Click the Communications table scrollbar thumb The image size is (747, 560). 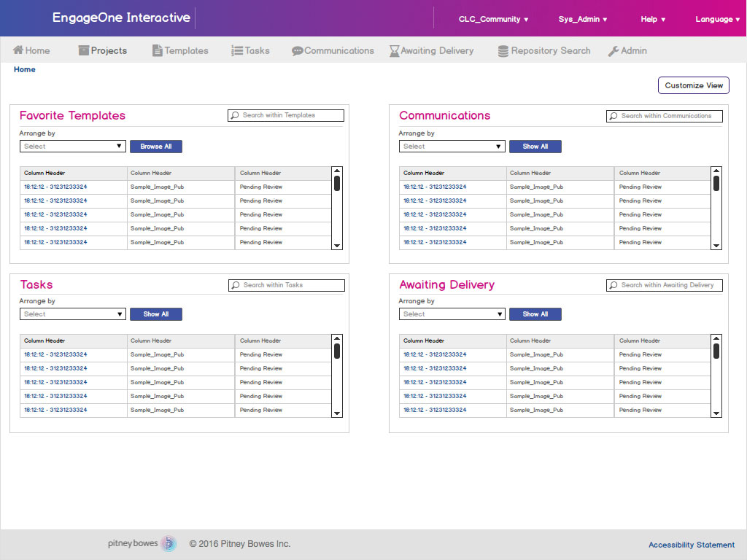tap(716, 183)
